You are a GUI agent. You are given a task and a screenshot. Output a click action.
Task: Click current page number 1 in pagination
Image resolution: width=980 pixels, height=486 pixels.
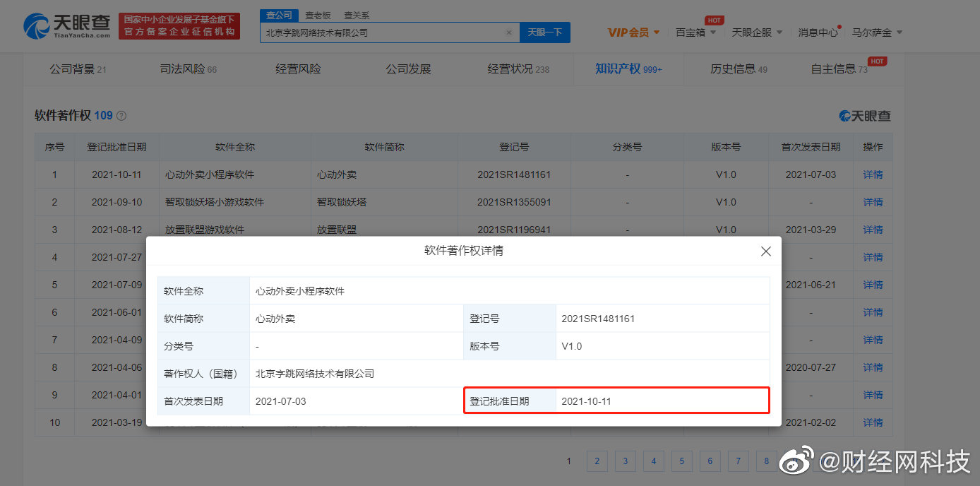569,461
